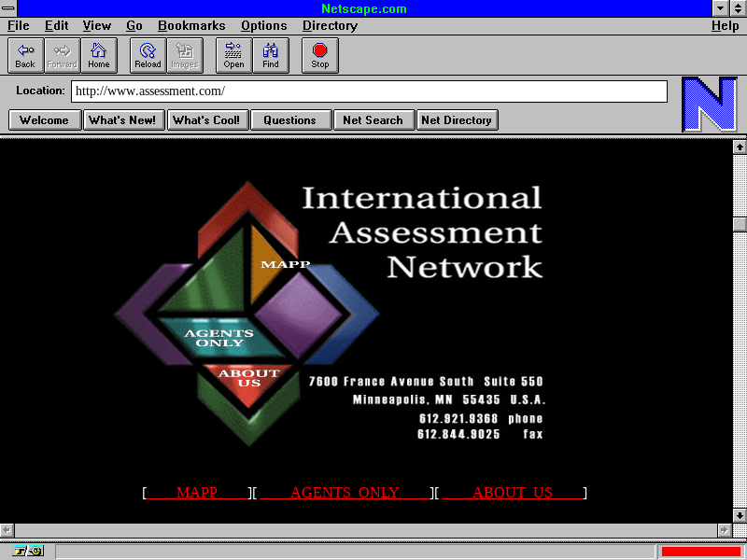Stop page loading with red Stop icon

click(x=320, y=55)
